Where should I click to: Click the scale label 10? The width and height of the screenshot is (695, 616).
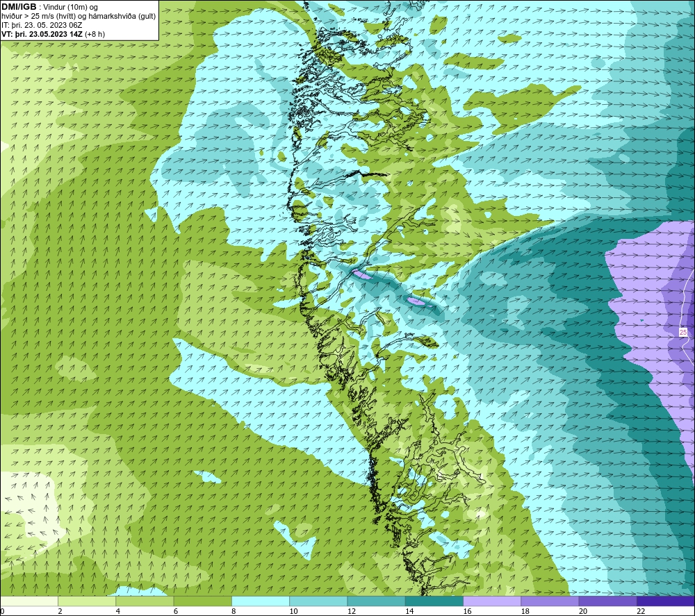click(x=294, y=611)
